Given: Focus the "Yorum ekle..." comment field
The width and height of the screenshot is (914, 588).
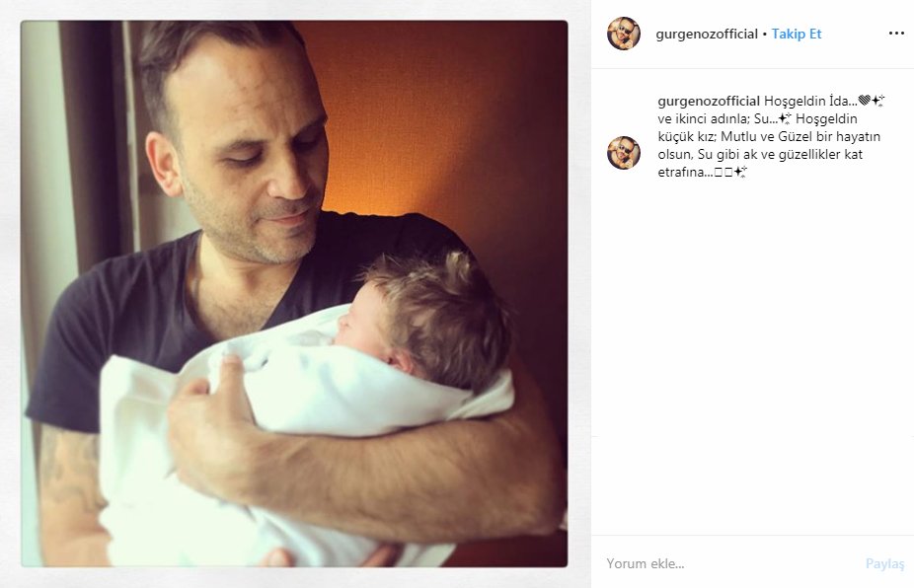Looking at the screenshot, I should coord(728,563).
